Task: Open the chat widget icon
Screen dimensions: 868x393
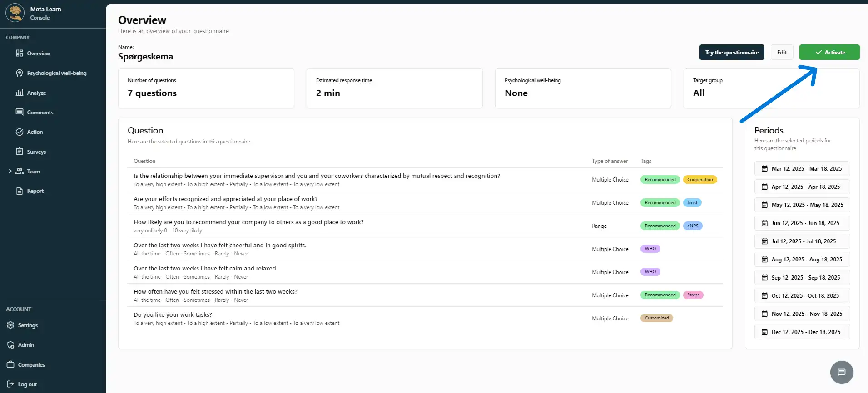Action: click(841, 372)
